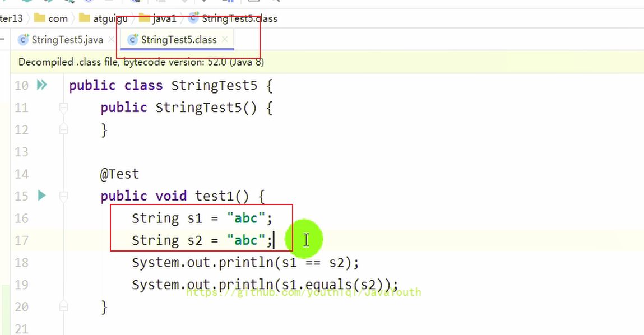Click line number 19 in gutter
This screenshot has height=335, width=644.
click(21, 285)
